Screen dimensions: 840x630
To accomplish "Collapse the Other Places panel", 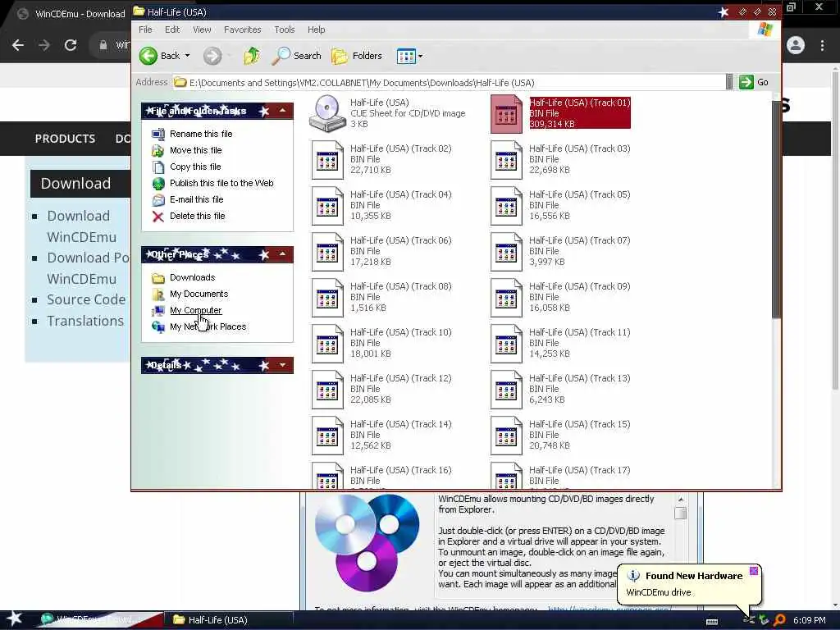I will click(x=282, y=254).
